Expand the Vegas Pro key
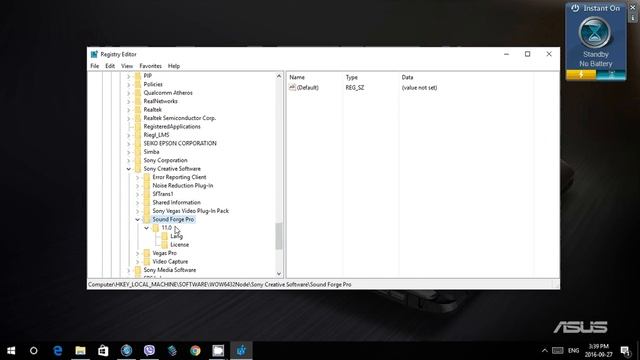640x360 pixels. [x=138, y=253]
